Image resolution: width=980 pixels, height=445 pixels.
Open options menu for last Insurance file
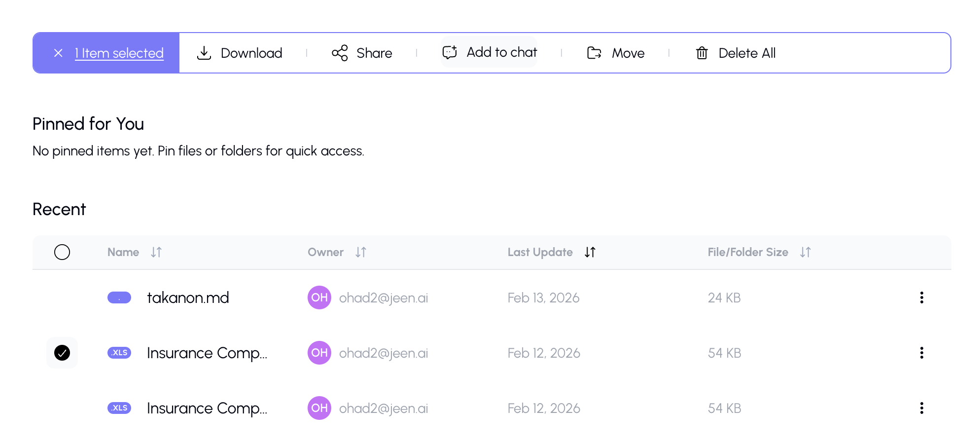[x=921, y=408]
